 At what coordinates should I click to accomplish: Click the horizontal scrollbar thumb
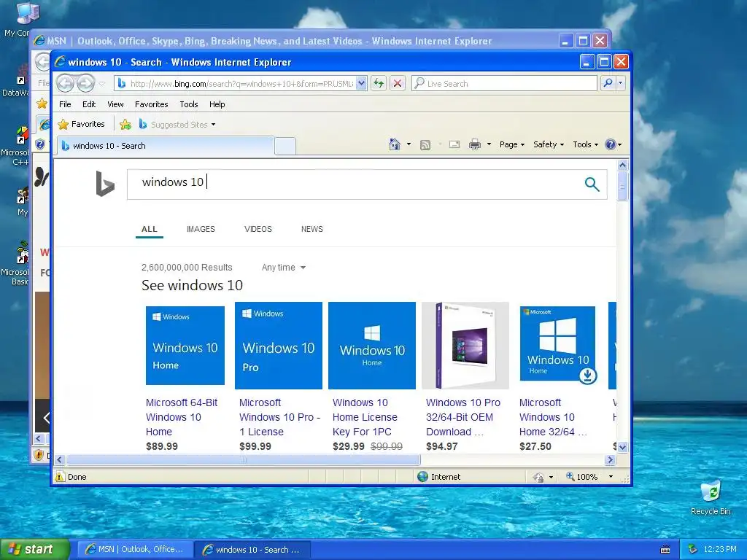coord(244,459)
